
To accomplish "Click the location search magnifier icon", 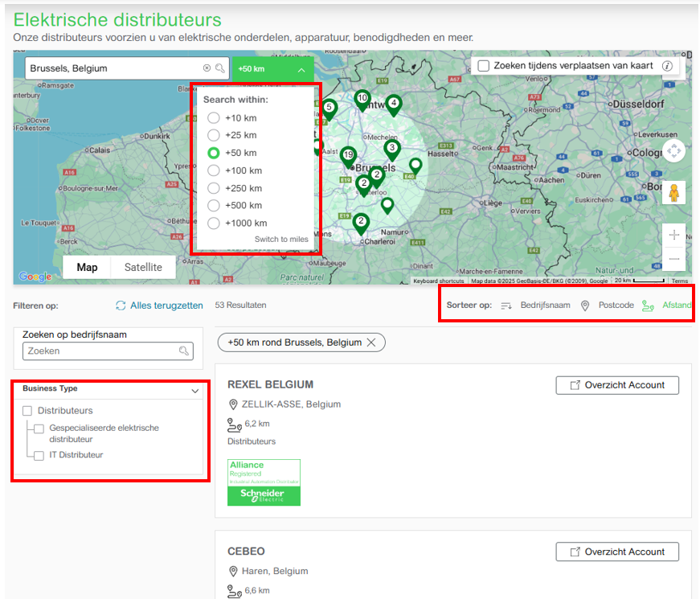I will (x=219, y=68).
